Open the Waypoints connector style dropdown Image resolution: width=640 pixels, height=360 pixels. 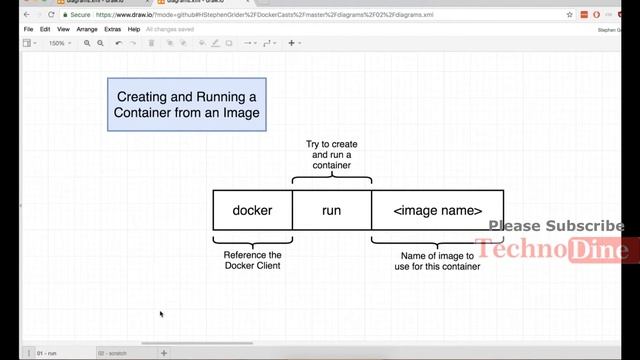[270, 43]
